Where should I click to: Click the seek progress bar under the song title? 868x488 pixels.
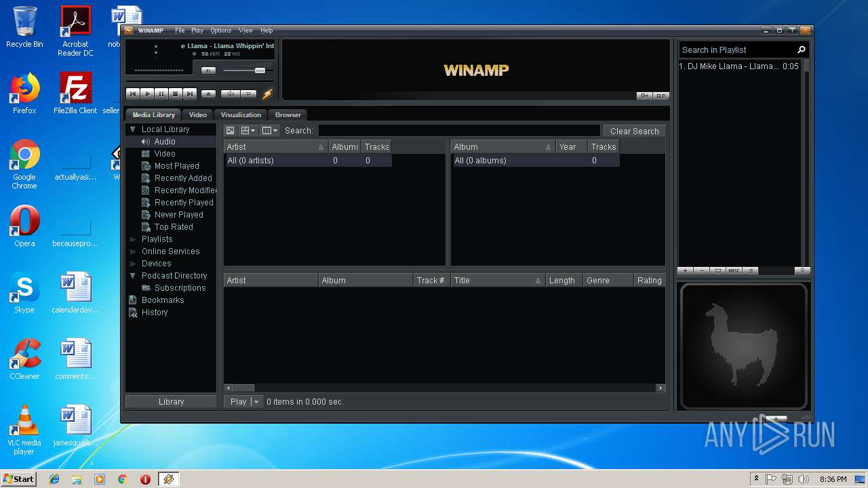point(199,81)
